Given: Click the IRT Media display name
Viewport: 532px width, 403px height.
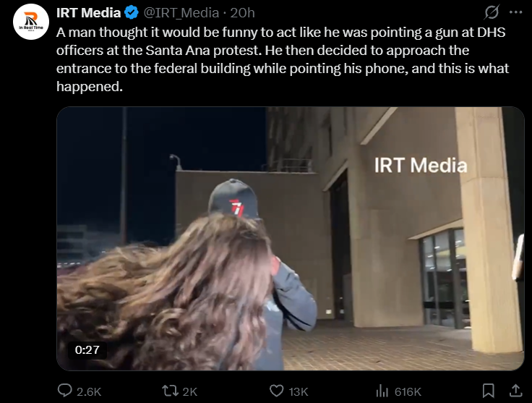Looking at the screenshot, I should click(88, 13).
